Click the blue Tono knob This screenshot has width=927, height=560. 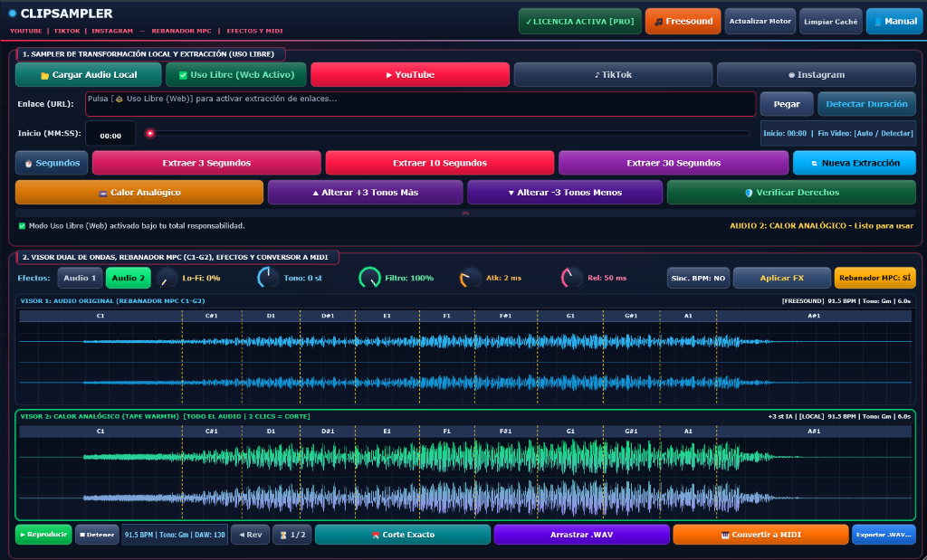click(x=268, y=278)
